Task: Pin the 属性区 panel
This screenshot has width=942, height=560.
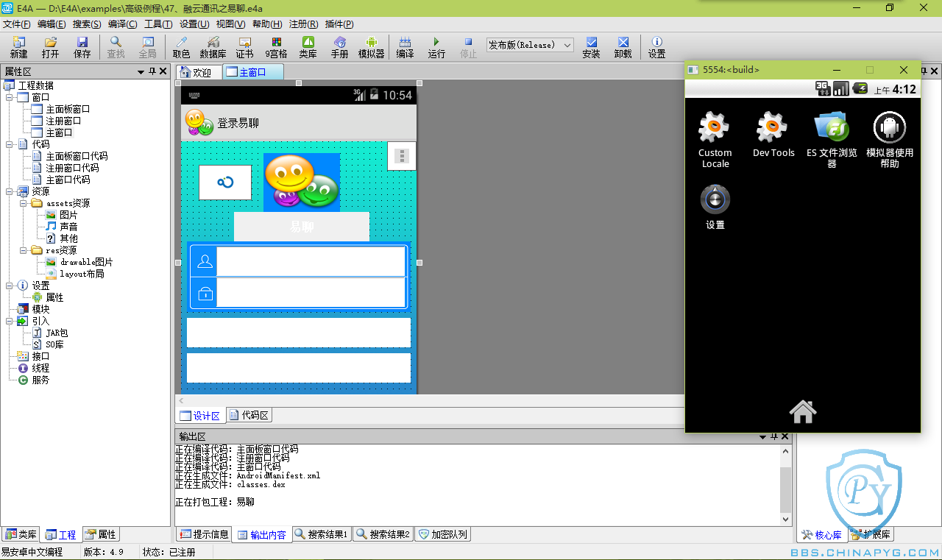Action: 152,71
